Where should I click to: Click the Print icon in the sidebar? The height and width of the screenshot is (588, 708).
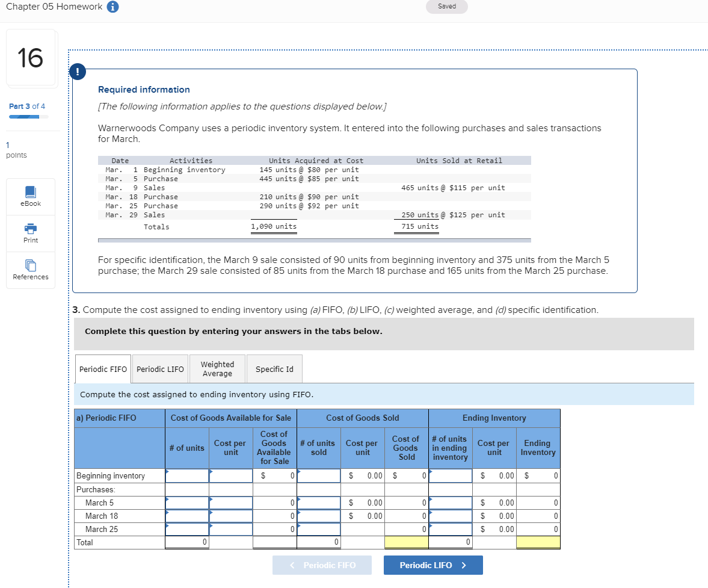(30, 233)
